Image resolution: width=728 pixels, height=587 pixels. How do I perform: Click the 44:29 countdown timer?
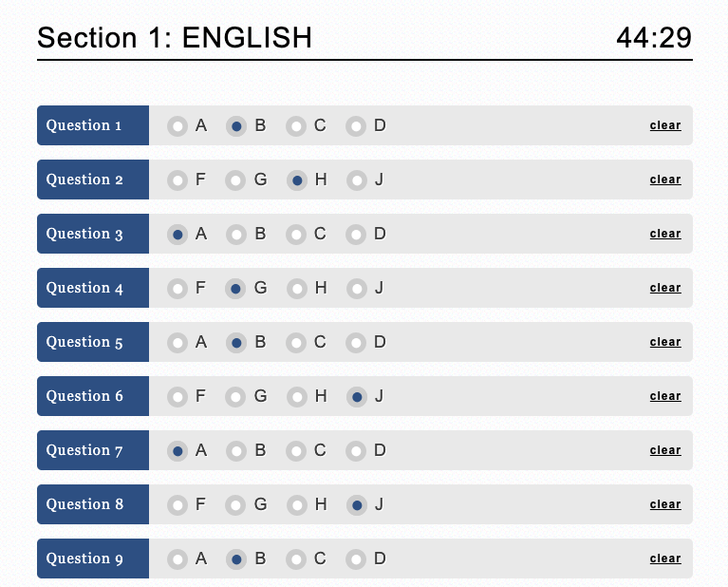pyautogui.click(x=654, y=38)
